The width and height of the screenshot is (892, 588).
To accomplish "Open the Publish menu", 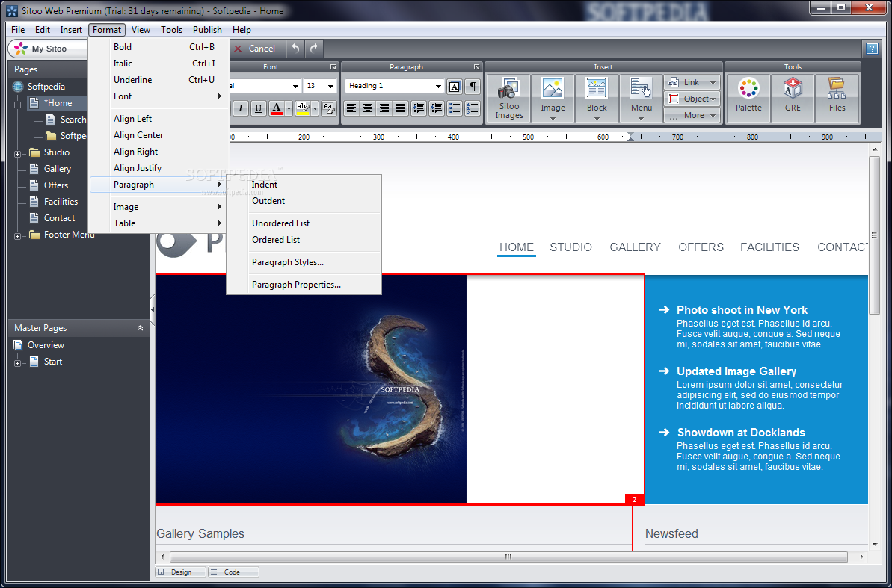I will pos(207,30).
